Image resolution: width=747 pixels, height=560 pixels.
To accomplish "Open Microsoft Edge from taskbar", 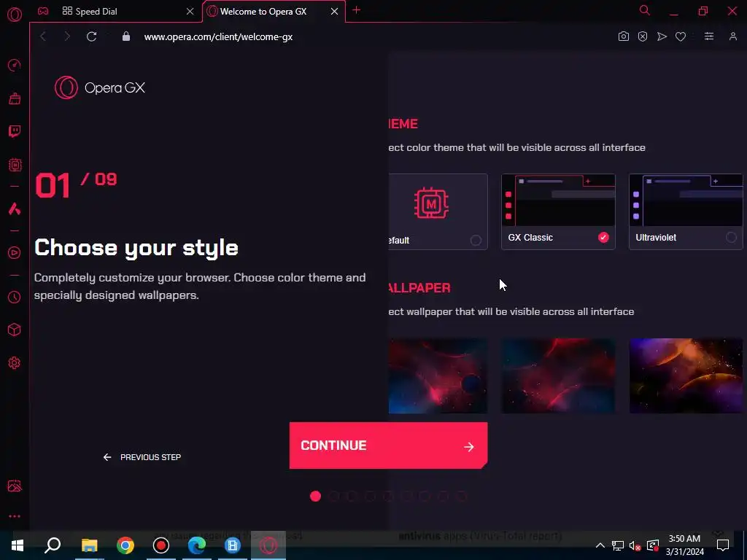I will tap(197, 545).
